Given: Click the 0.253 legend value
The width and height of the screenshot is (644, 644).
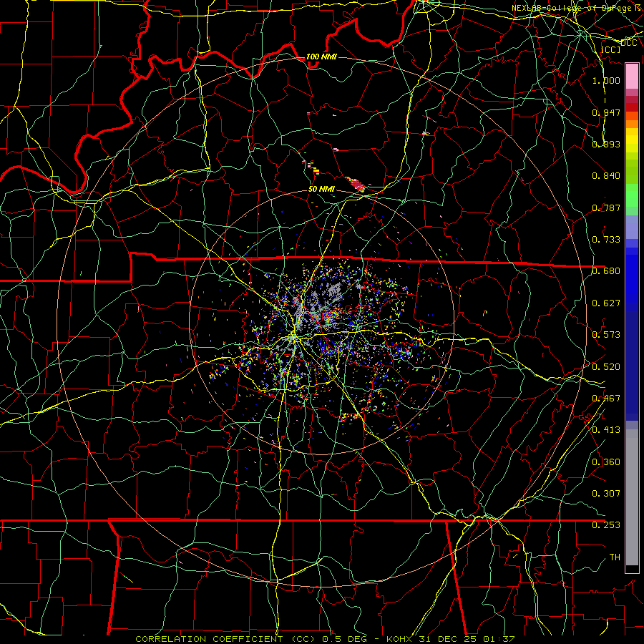Looking at the screenshot, I should pos(606,525).
